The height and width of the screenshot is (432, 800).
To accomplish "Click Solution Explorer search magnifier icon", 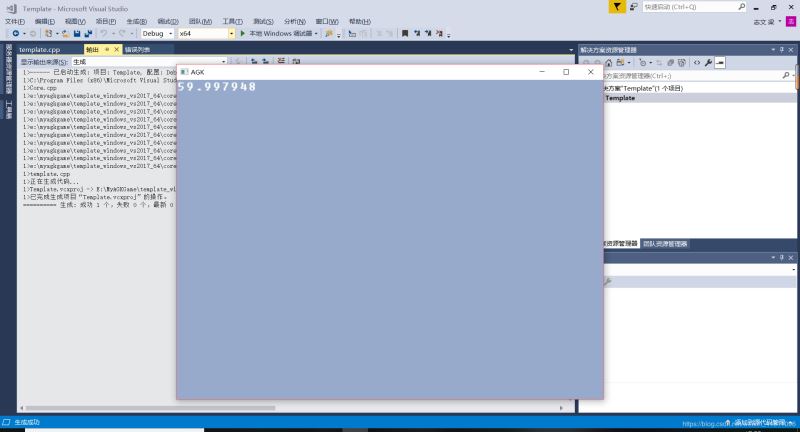I will tap(786, 75).
